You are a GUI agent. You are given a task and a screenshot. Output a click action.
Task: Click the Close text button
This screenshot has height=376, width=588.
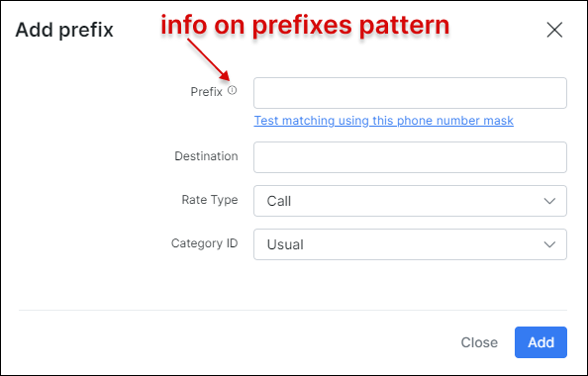(x=479, y=342)
